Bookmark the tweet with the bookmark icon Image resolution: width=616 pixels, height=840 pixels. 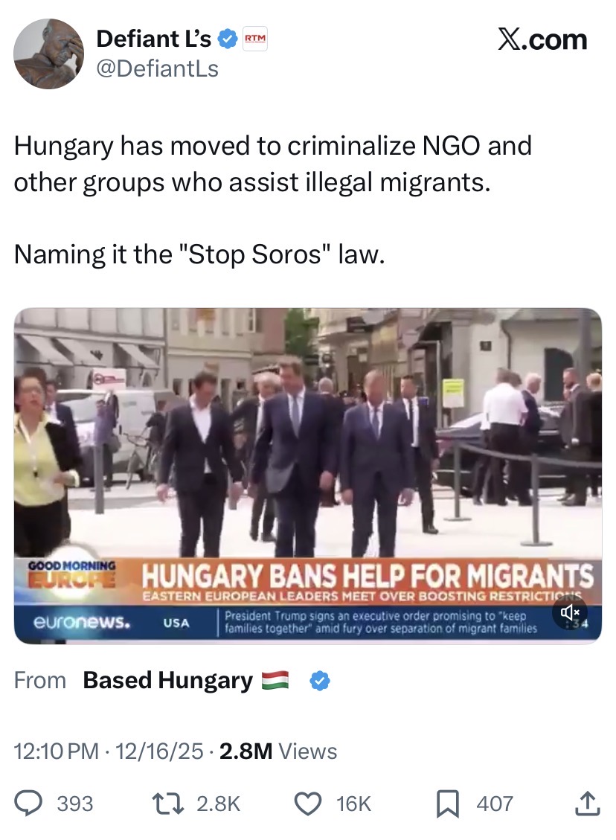click(x=448, y=804)
